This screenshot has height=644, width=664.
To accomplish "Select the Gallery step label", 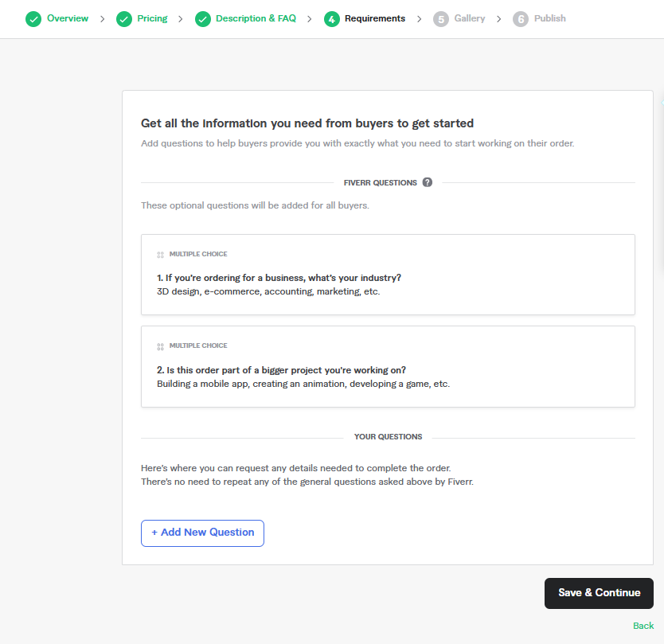I will click(470, 18).
